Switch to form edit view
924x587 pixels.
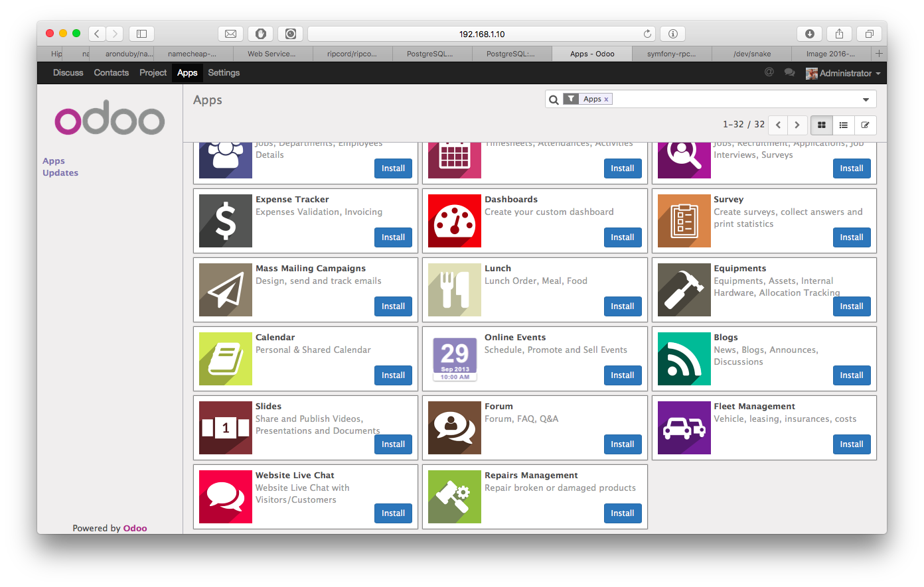[865, 125]
